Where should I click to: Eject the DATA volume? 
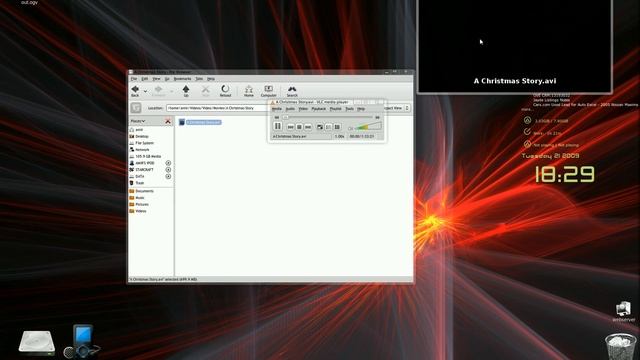168,176
